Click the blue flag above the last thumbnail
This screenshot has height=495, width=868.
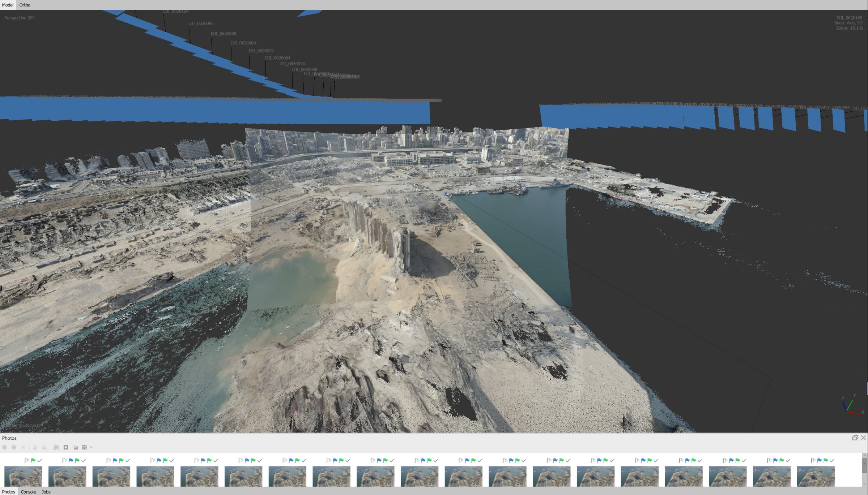coord(819,460)
